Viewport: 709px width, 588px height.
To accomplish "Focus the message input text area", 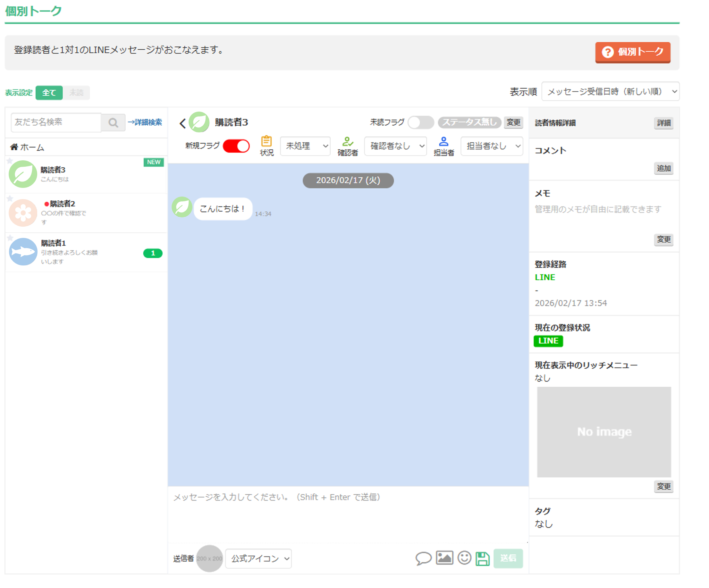I will click(x=348, y=513).
